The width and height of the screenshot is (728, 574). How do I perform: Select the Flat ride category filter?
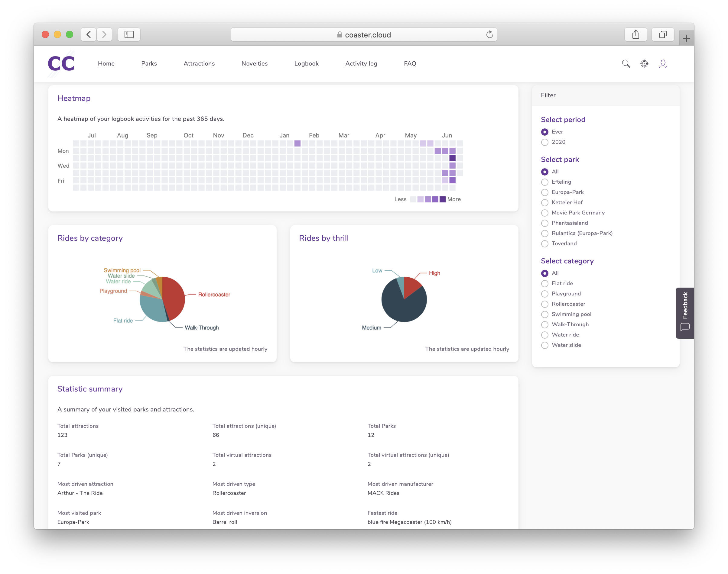coord(544,284)
